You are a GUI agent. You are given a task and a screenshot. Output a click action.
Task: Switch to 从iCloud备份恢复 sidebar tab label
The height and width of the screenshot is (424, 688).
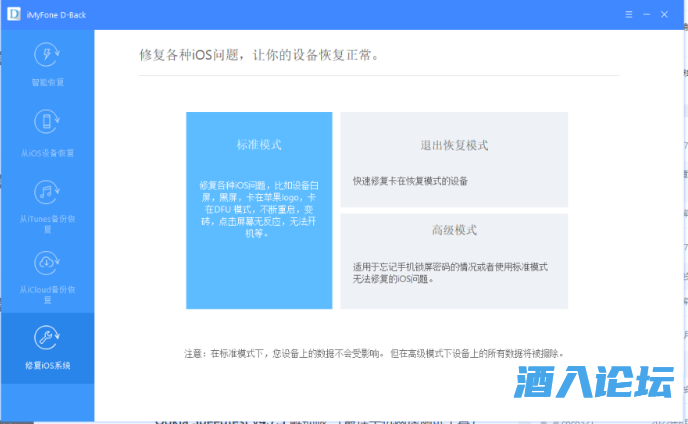(x=47, y=295)
